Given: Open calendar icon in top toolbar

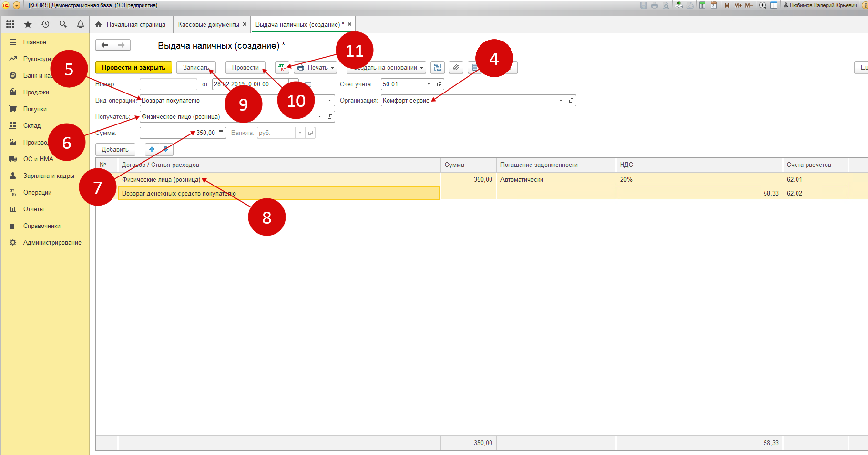Looking at the screenshot, I should point(714,5).
